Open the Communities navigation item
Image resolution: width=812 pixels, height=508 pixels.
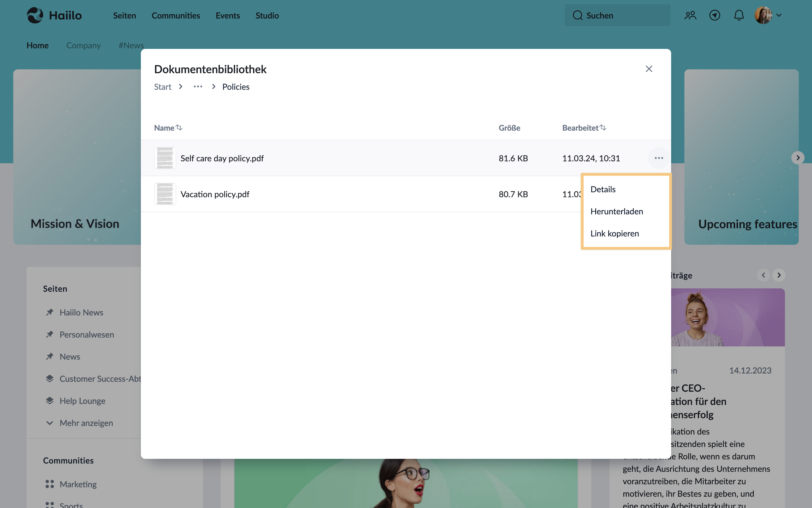coord(176,15)
